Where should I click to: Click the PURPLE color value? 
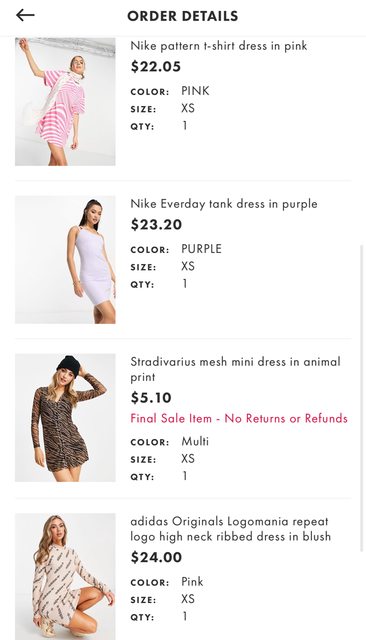pyautogui.click(x=202, y=249)
